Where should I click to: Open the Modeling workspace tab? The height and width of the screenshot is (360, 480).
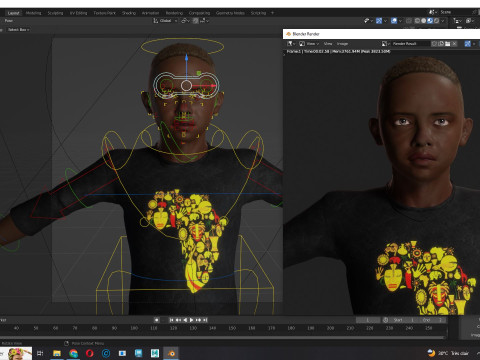click(x=34, y=13)
